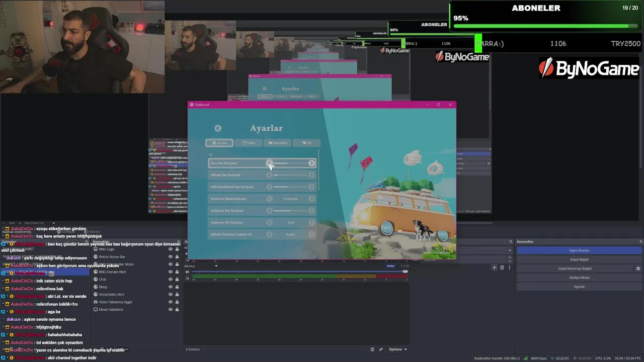644x362 pixels.
Task: Expand the scene transition type dropdown
Action: [509, 250]
